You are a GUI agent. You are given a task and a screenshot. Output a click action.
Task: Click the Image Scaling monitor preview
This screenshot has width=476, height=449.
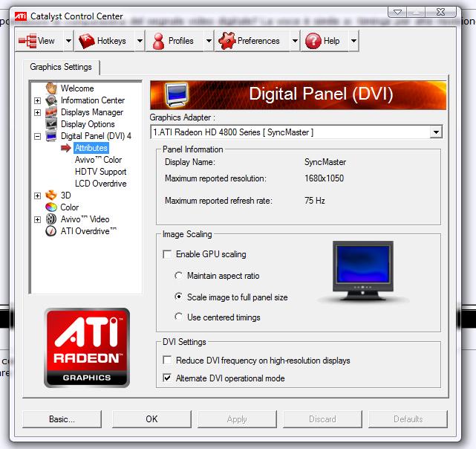tap(363, 271)
